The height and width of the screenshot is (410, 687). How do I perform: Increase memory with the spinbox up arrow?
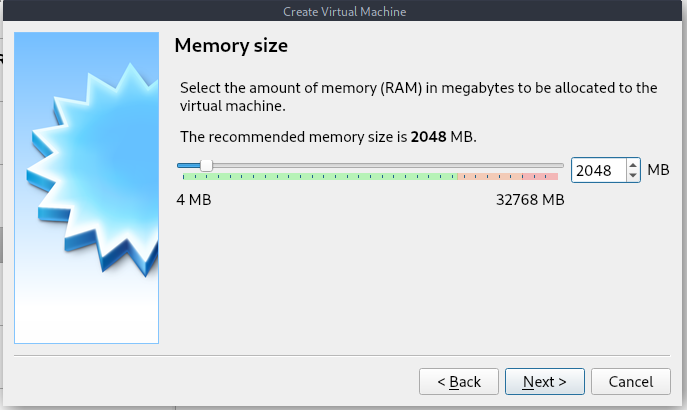coord(633,165)
